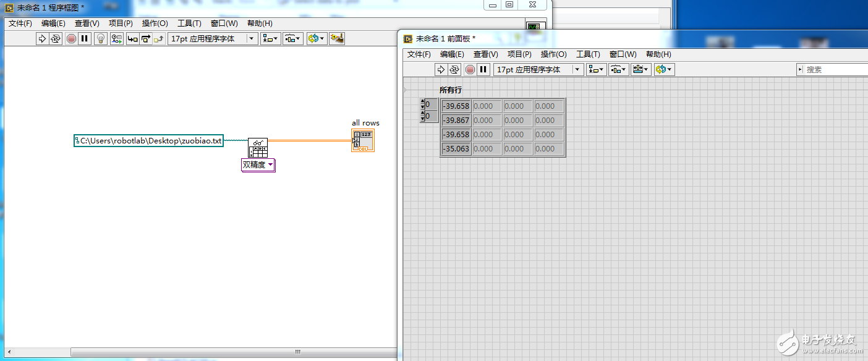Click the Clean Up Diagram broom icon
The image size is (868, 361).
337,38
